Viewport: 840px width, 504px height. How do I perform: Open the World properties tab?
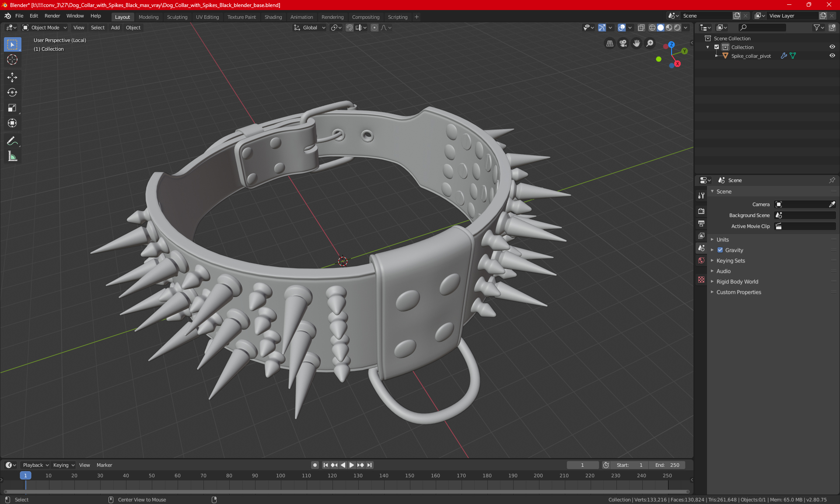tap(701, 260)
